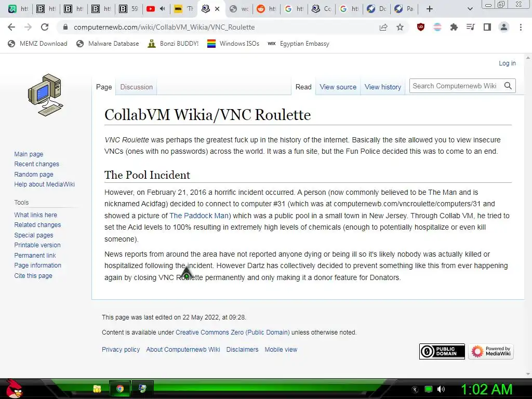Switch to the Discussion tab
The image size is (532, 399).
pyautogui.click(x=137, y=87)
